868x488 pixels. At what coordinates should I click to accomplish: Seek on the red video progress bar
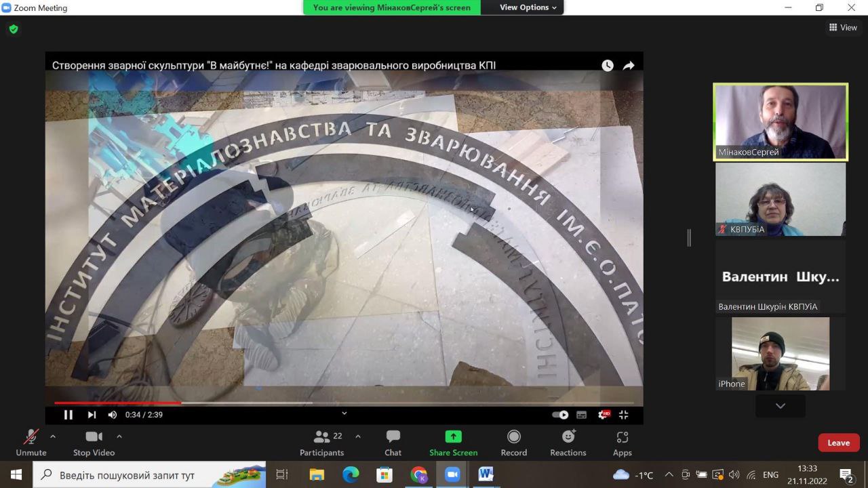[117, 403]
